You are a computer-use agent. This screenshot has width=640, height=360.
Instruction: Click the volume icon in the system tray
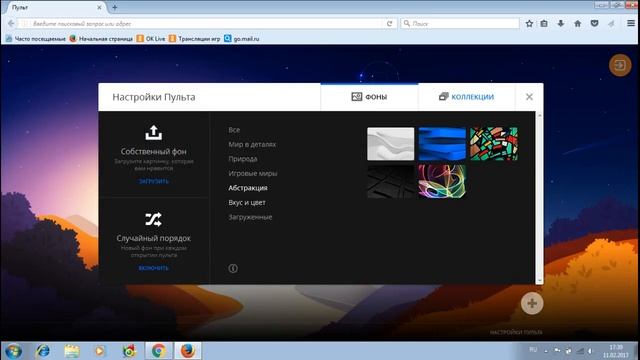click(590, 351)
